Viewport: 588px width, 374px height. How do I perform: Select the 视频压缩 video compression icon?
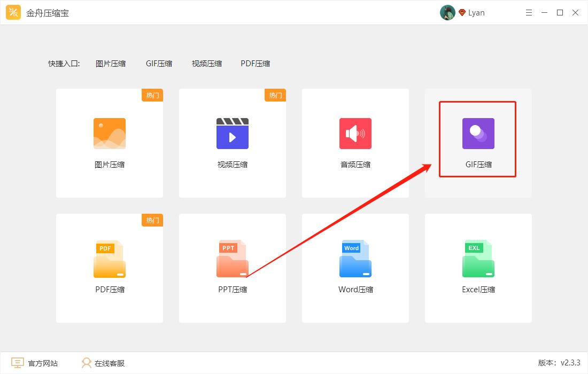point(232,134)
